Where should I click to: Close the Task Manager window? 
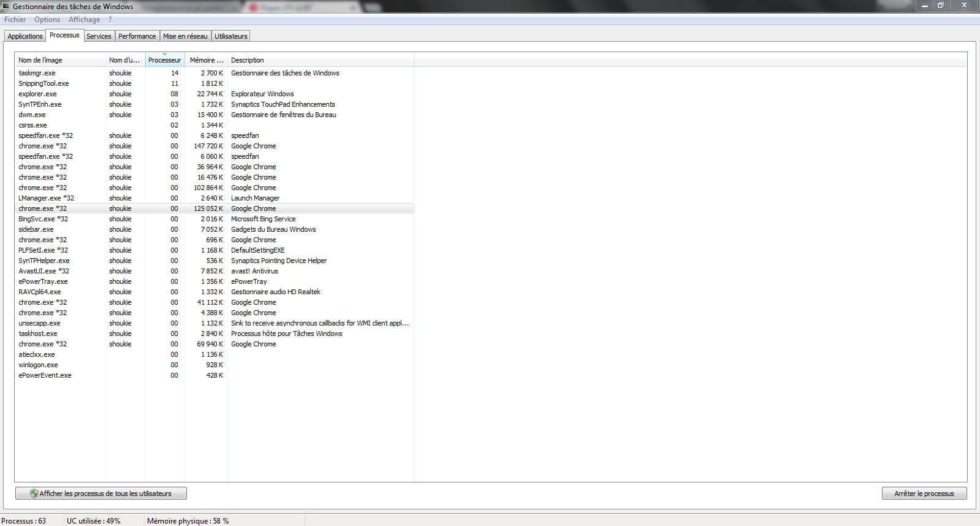pyautogui.click(x=964, y=6)
